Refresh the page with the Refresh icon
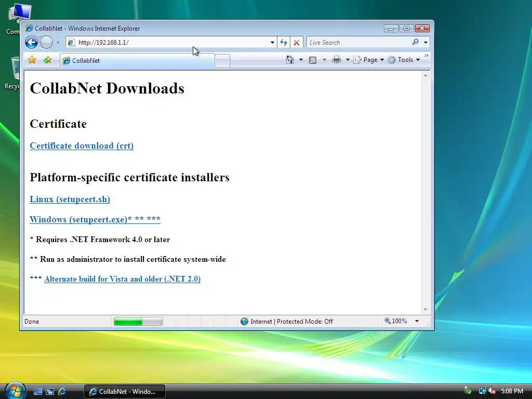Screen dimensions: 532x399 284,43
